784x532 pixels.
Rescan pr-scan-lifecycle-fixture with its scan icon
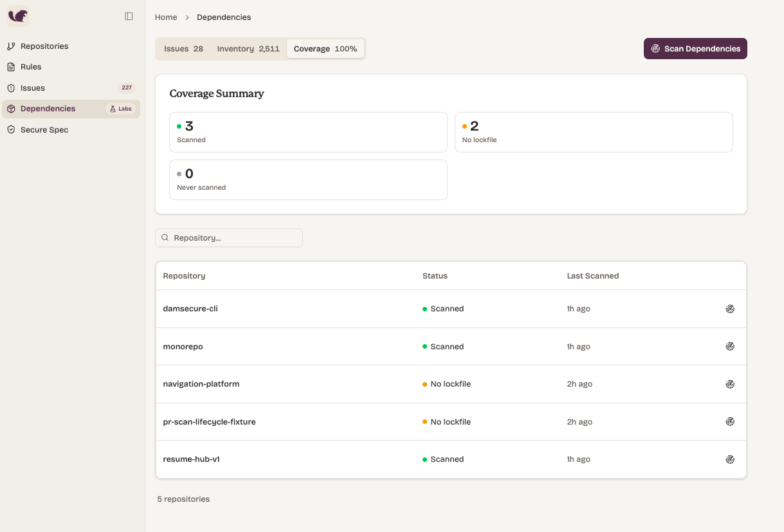(730, 422)
